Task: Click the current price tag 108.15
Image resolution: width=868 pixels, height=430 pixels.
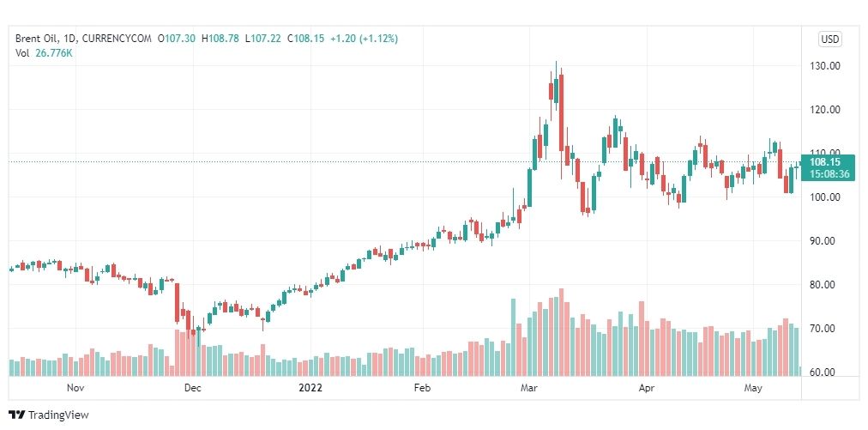Action: click(x=824, y=162)
